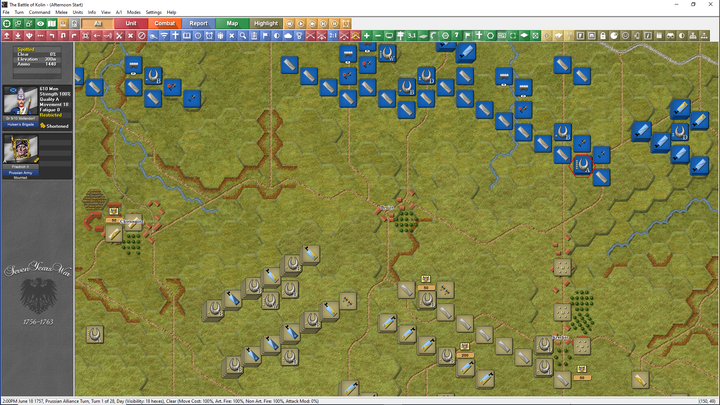Select the Friedrich II leader portrait card
This screenshot has width=720, height=405.
click(21, 149)
